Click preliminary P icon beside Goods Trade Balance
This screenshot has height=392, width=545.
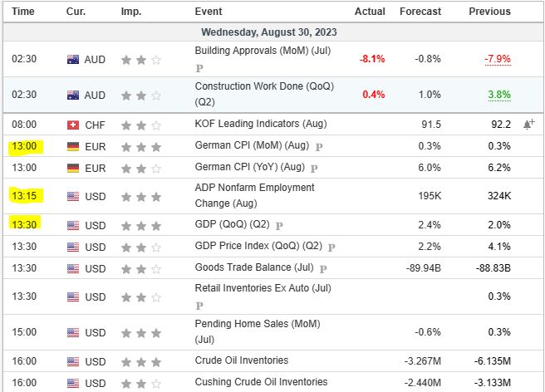(x=322, y=269)
